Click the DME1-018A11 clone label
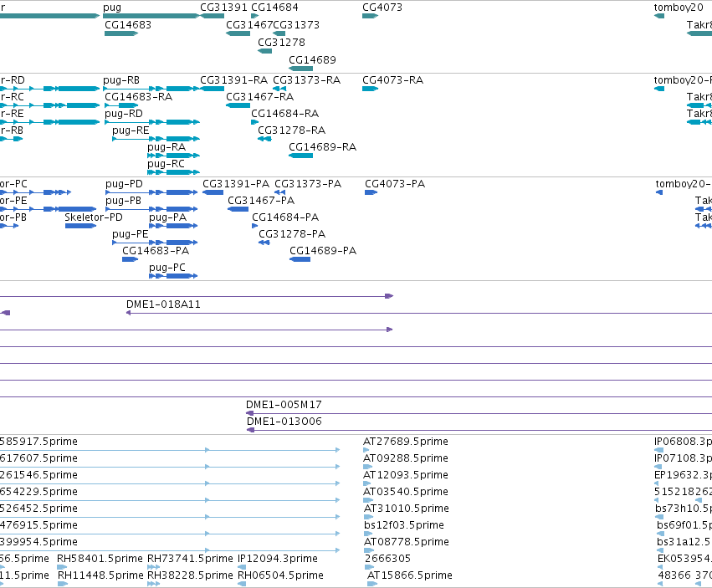The width and height of the screenshot is (712, 588). click(x=163, y=304)
